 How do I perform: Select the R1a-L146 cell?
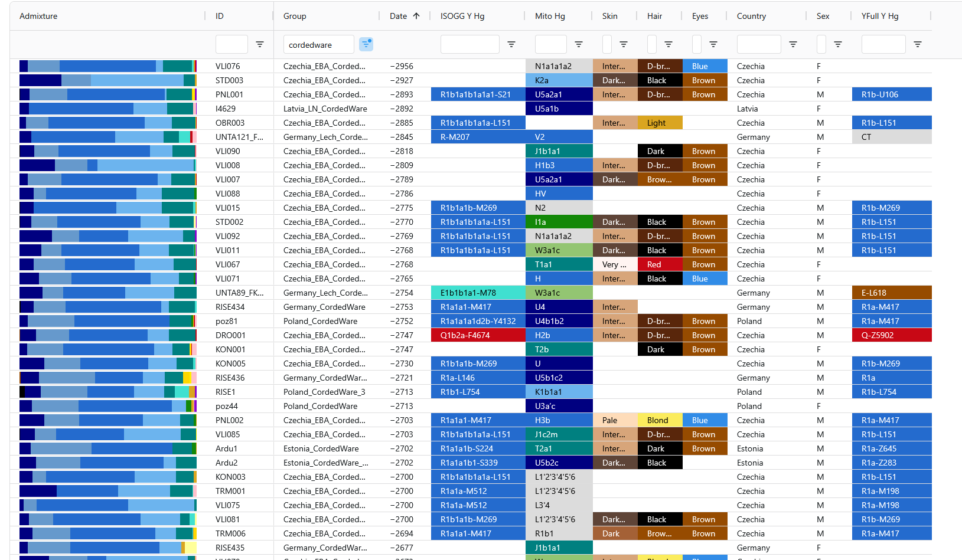(x=478, y=378)
